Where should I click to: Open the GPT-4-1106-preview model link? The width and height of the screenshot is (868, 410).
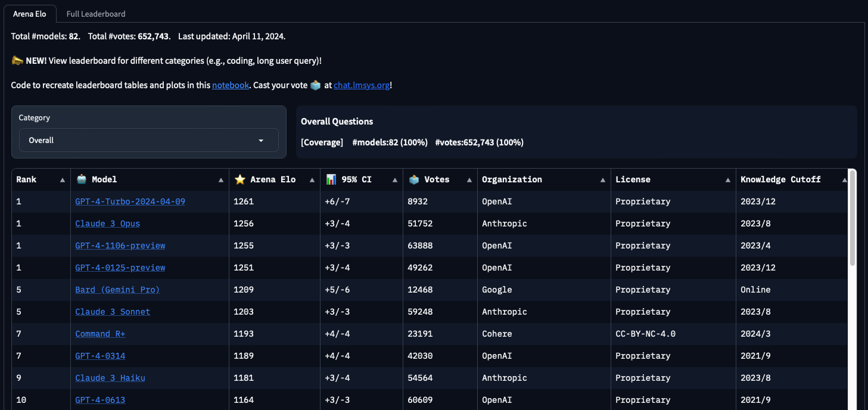pyautogui.click(x=120, y=246)
